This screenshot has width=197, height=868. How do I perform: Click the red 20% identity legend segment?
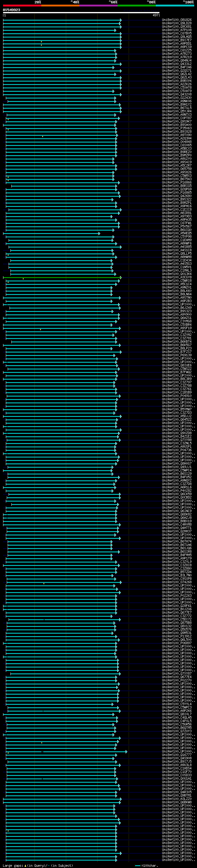(22, 6)
